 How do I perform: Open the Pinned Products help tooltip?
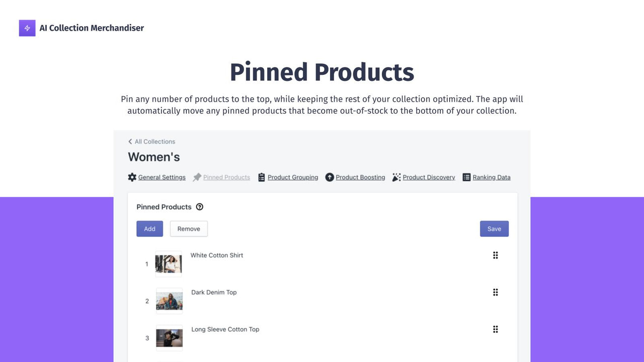(200, 207)
